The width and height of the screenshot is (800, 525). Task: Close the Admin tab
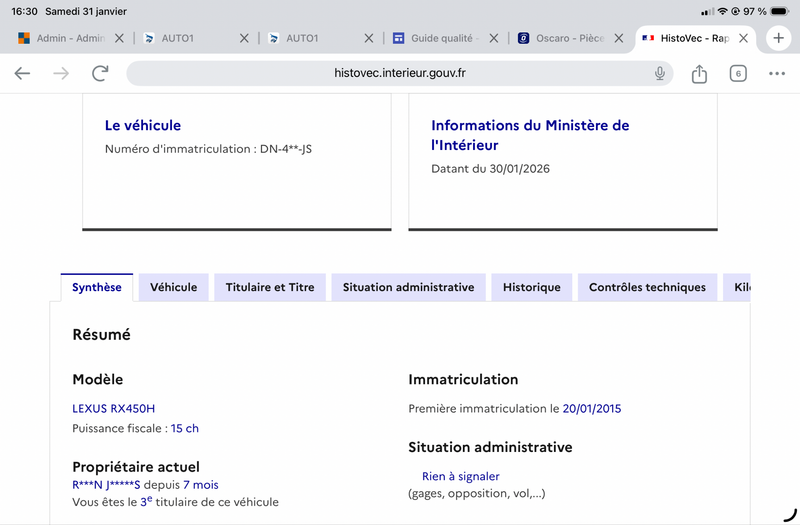pyautogui.click(x=120, y=38)
